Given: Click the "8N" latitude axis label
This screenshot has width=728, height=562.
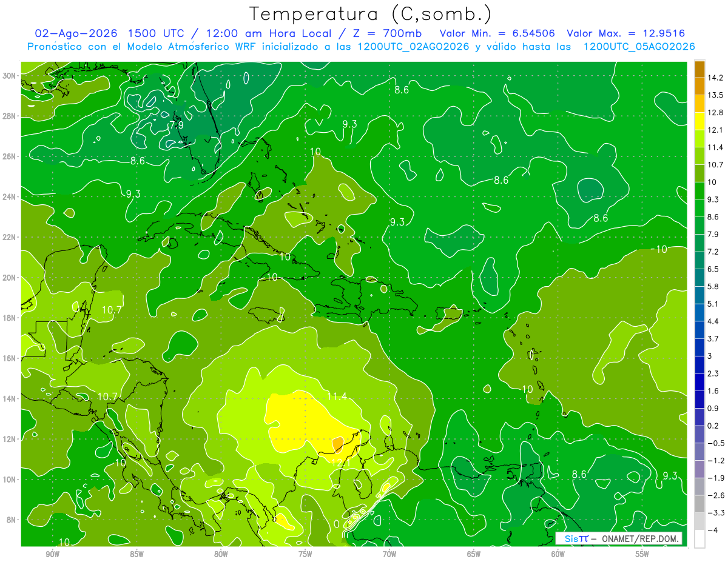Looking at the screenshot, I should pos(11,520).
